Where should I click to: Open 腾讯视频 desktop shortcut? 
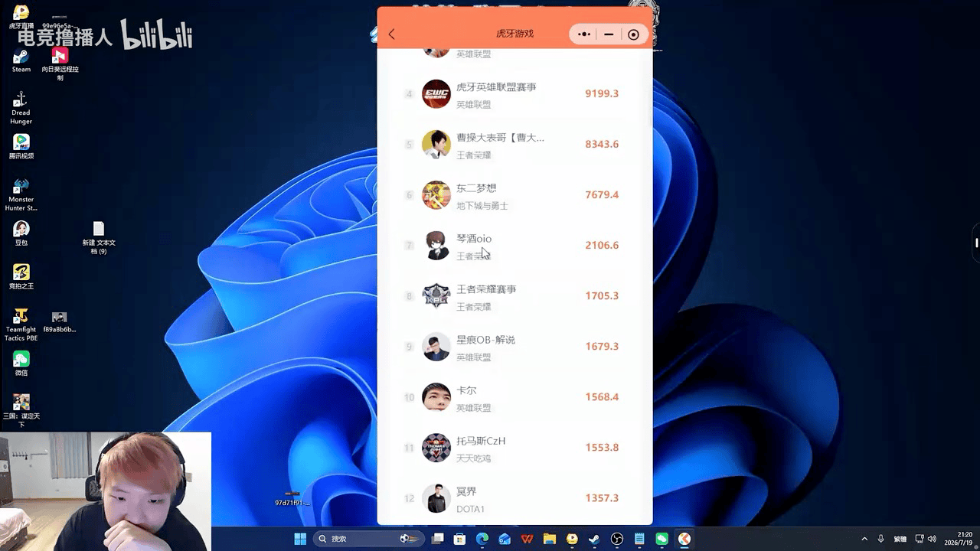(x=21, y=147)
